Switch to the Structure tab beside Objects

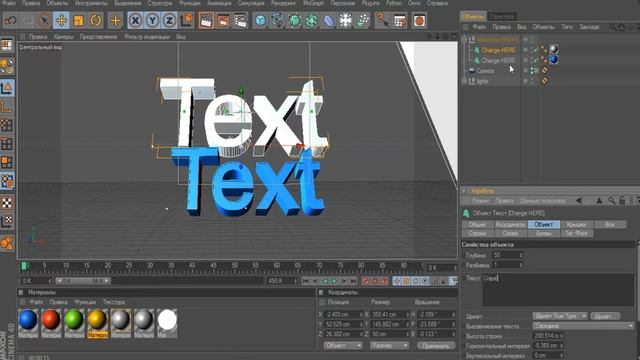click(x=502, y=17)
